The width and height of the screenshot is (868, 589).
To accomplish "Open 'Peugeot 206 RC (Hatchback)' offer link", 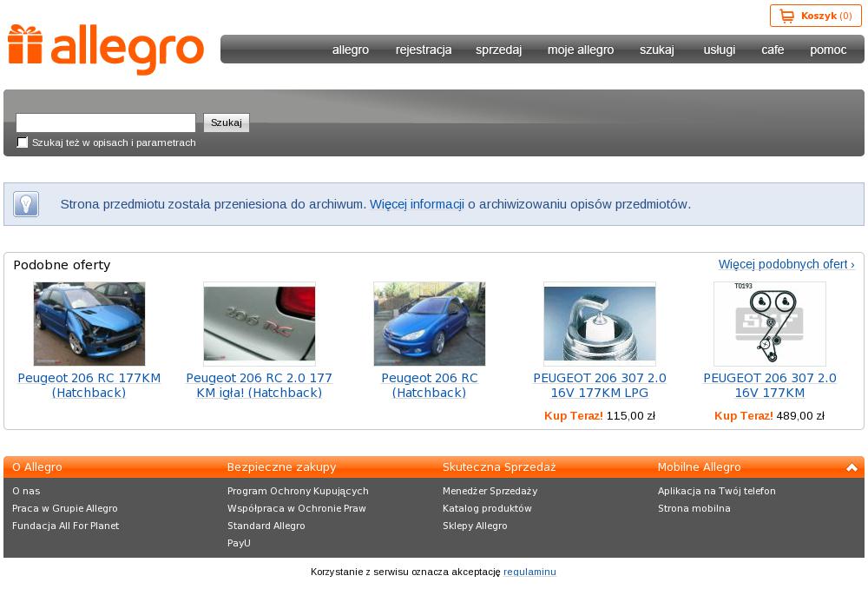I will pyautogui.click(x=430, y=385).
